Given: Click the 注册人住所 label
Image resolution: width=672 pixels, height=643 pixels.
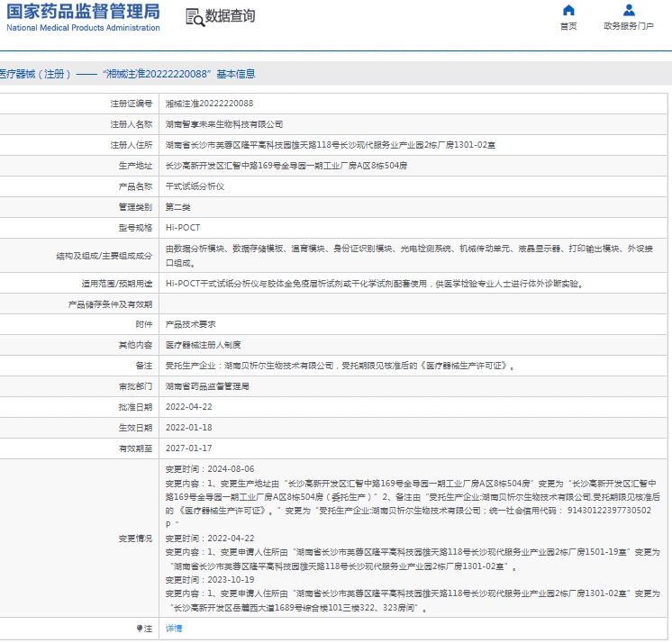Looking at the screenshot, I should (x=132, y=145).
